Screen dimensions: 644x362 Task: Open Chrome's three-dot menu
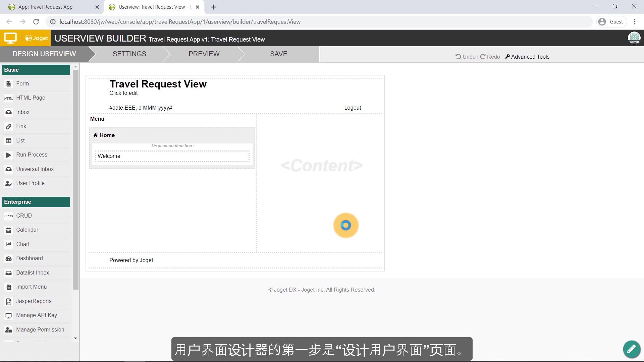point(635,22)
